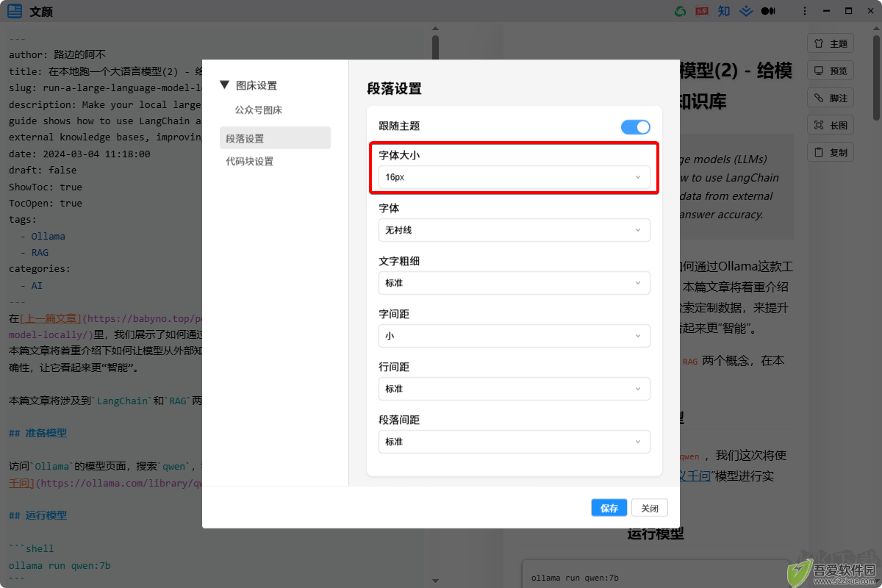The image size is (882, 588).
Task: Click the blue Zhihu 知 icon
Action: pos(724,11)
